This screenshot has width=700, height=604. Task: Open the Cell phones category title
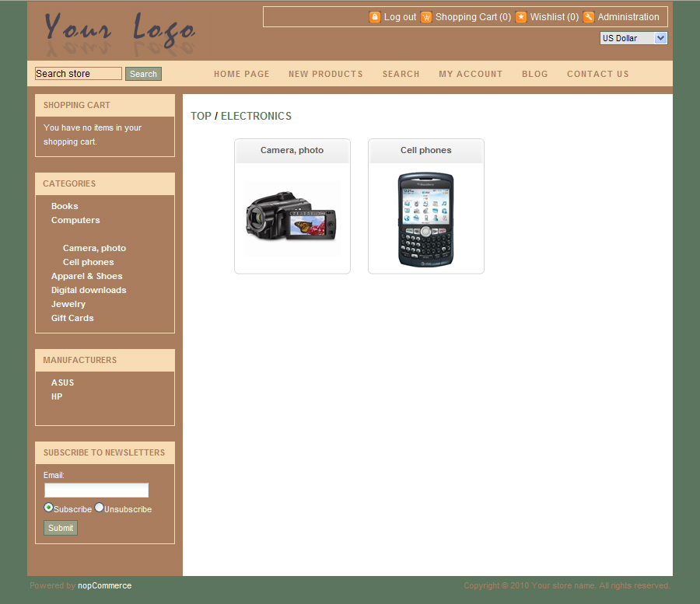coord(426,150)
